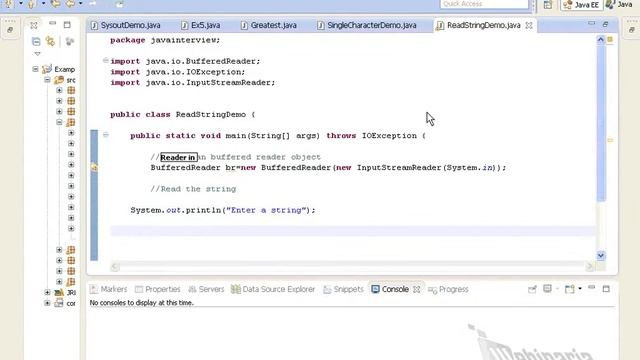640x360 pixels.
Task: Click the 'package javainterview;' line
Action: [165, 40]
